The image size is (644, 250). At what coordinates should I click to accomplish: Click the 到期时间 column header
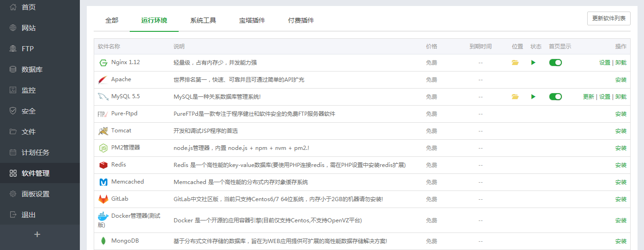coord(481,47)
